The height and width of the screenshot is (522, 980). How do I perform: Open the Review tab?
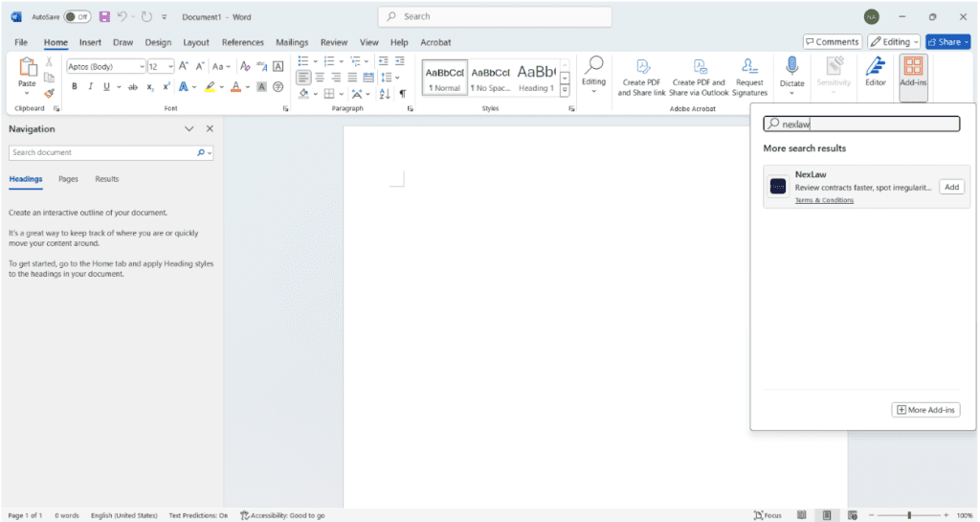click(x=334, y=42)
